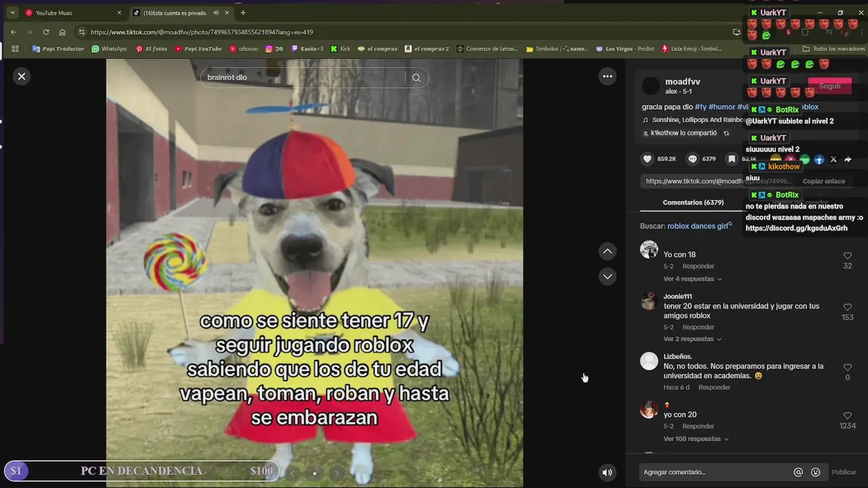
Task: Click the search magnifier icon
Action: tap(416, 78)
